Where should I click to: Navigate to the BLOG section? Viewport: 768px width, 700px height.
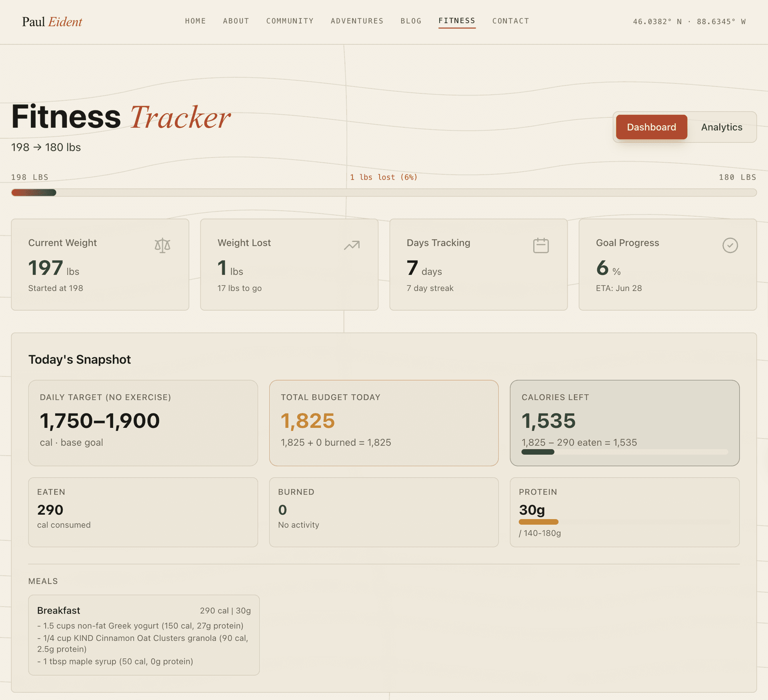411,21
